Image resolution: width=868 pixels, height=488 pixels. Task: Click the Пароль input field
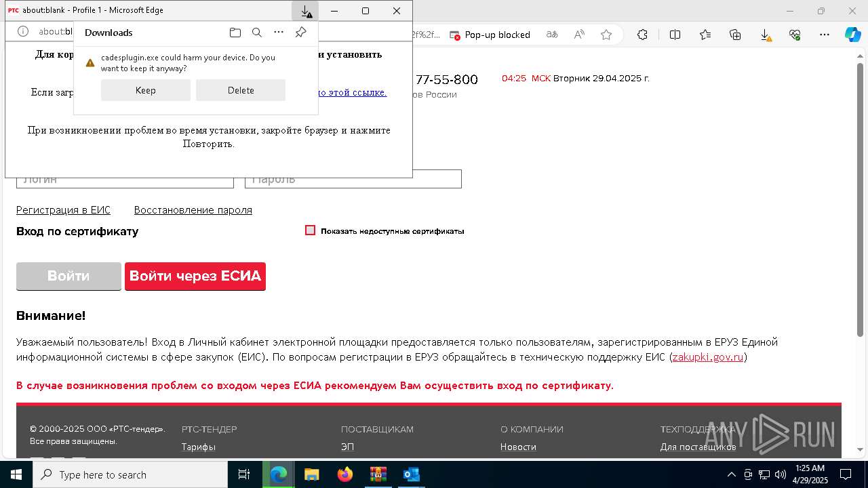click(353, 179)
